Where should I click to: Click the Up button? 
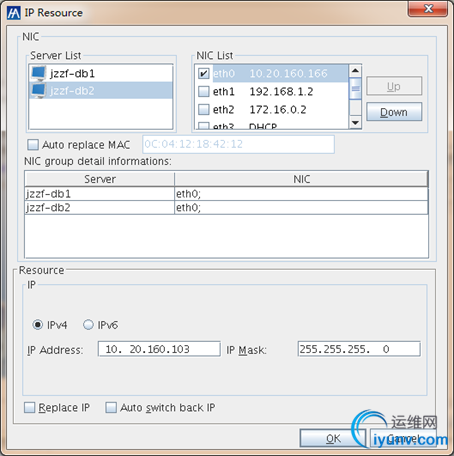394,86
